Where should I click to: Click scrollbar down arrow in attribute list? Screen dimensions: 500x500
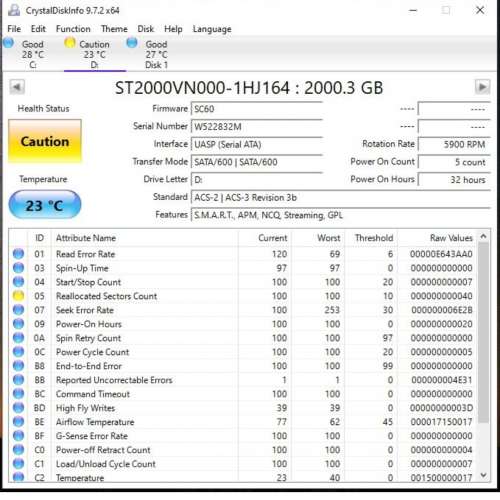tap(483, 475)
